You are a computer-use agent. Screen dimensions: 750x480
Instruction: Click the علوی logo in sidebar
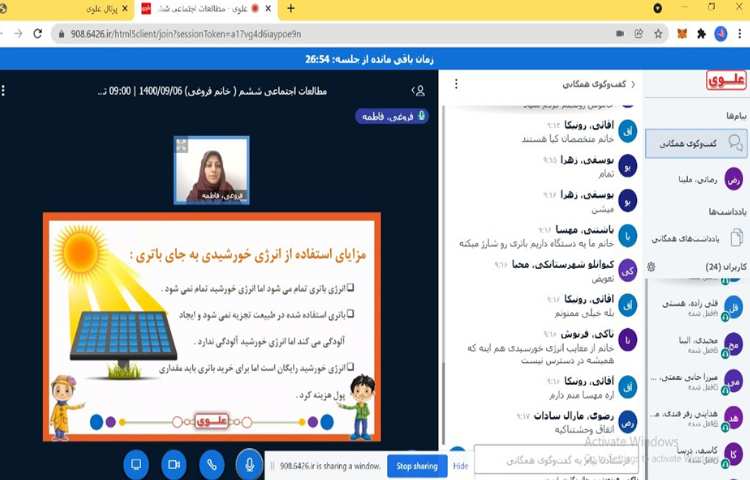click(x=726, y=80)
